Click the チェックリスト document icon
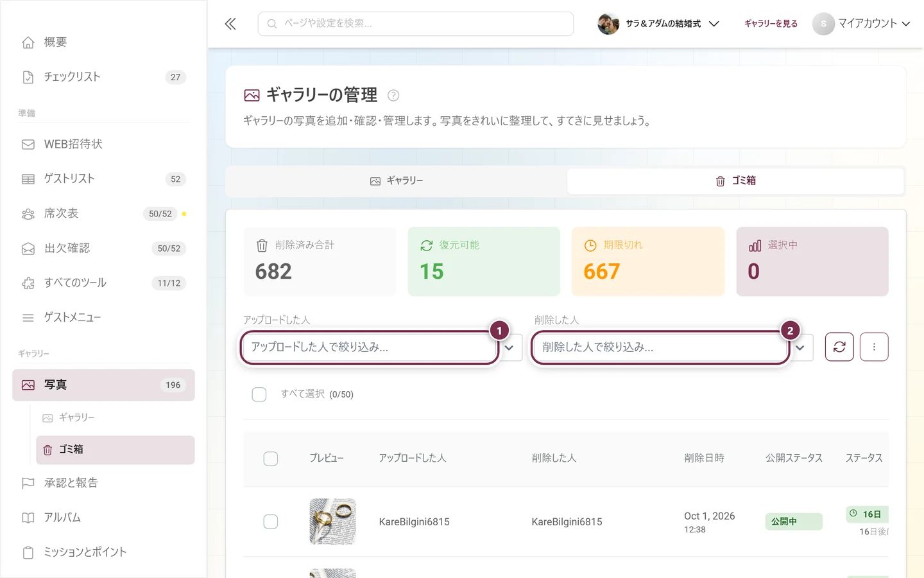Screen dimensions: 924x578 point(28,77)
